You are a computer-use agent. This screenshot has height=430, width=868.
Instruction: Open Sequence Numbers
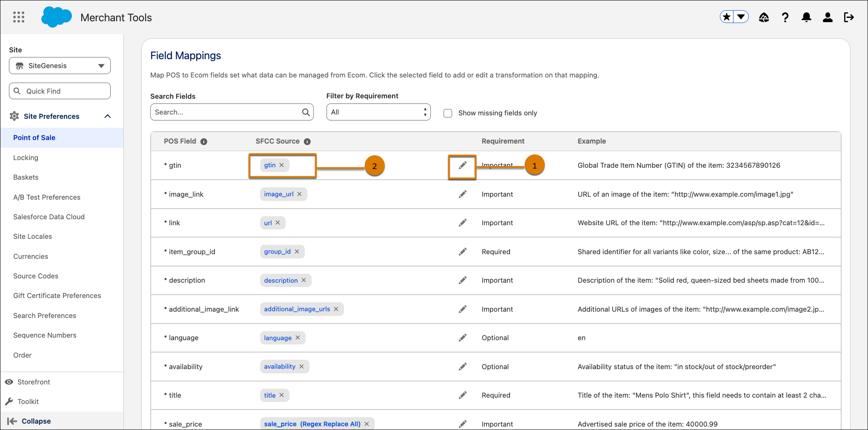pyautogui.click(x=45, y=335)
